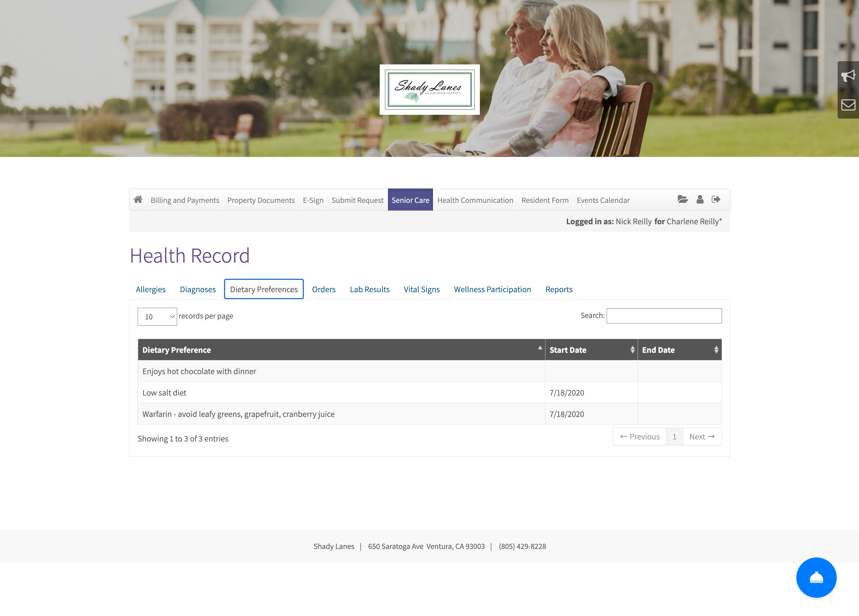Select the Vital Signs tab

422,289
